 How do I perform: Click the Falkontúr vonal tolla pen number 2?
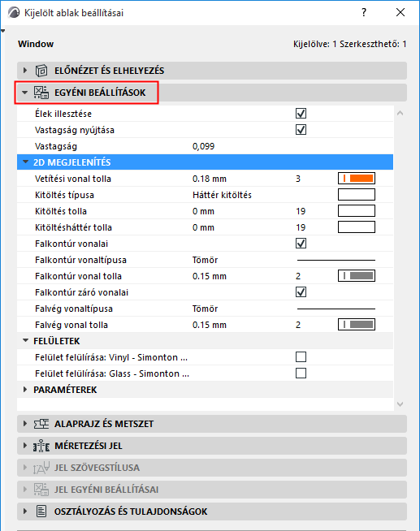(298, 276)
